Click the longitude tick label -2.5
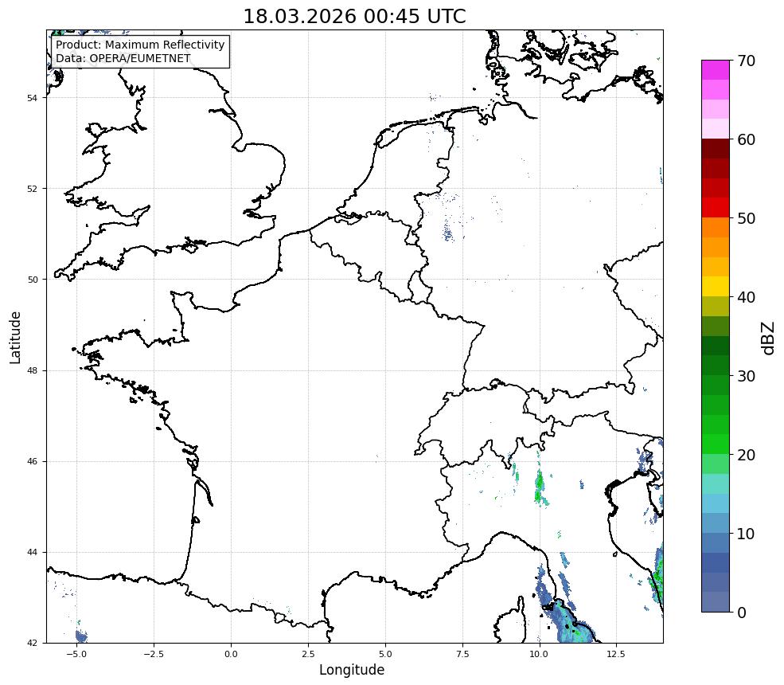 coord(154,654)
